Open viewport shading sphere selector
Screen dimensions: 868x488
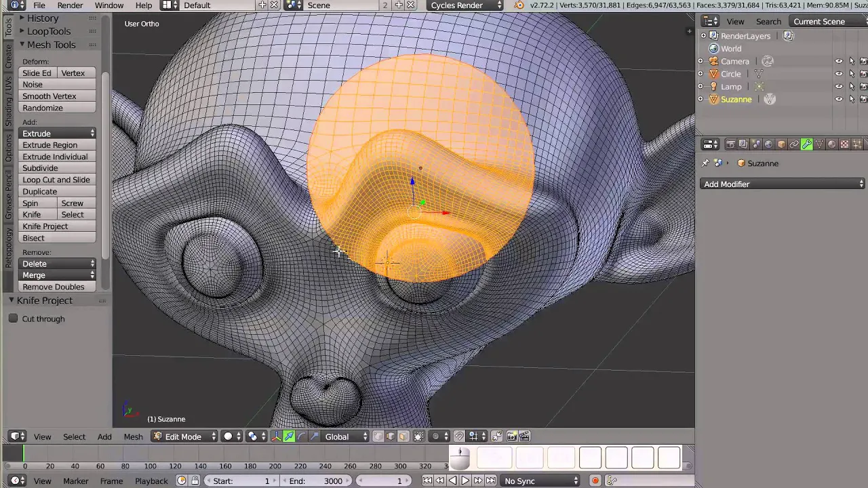pos(232,436)
